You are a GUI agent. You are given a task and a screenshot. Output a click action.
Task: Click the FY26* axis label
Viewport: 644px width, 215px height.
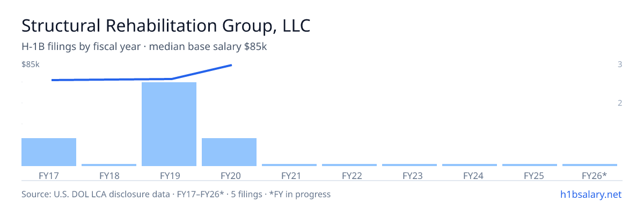tap(594, 175)
